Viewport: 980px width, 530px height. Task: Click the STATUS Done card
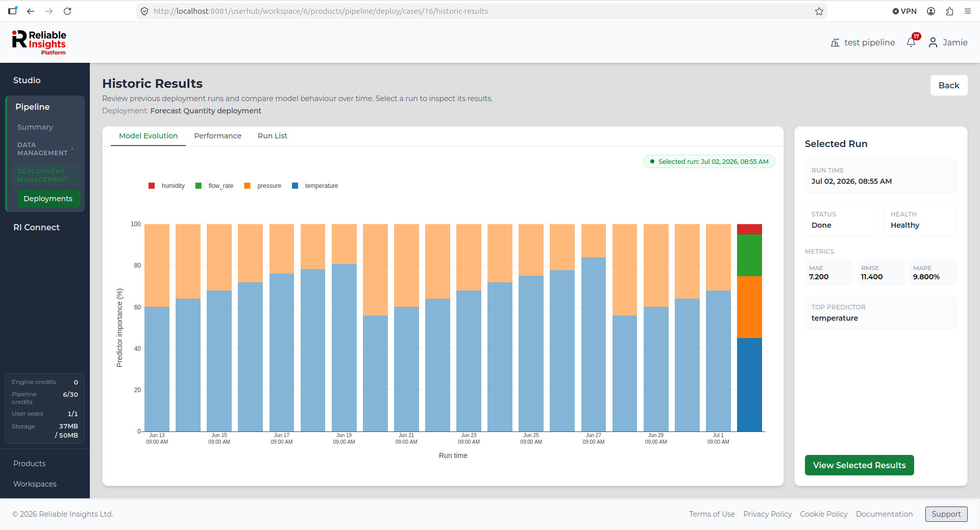tap(841, 220)
